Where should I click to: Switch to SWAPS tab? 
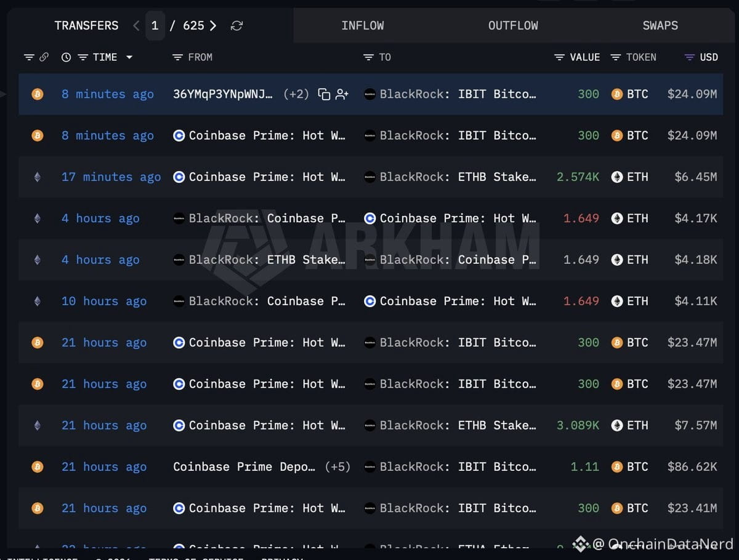pos(660,26)
